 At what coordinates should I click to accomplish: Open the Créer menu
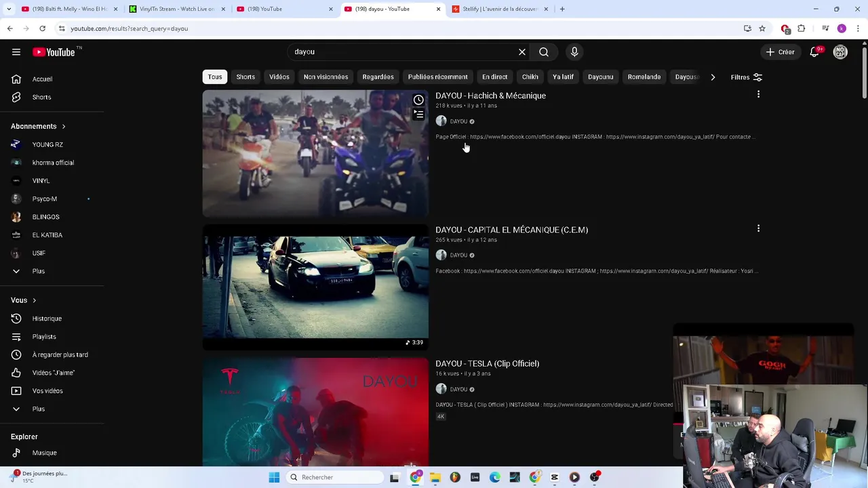coord(780,52)
